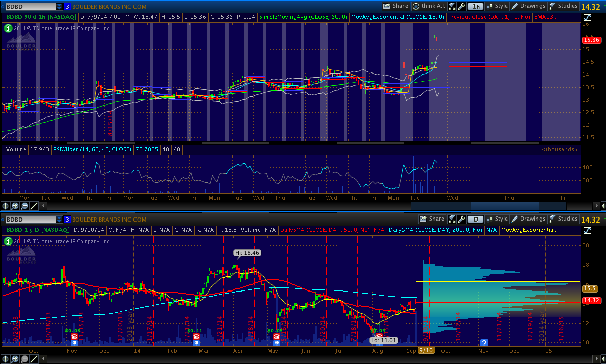Expand the symbol dropdown arrow in the top chart

[x=59, y=7]
